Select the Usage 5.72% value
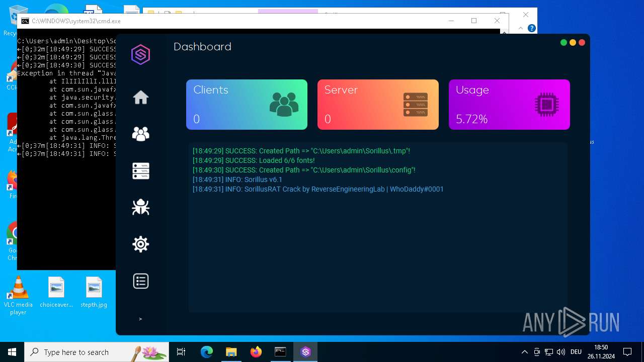This screenshot has width=644, height=362. pos(471,119)
